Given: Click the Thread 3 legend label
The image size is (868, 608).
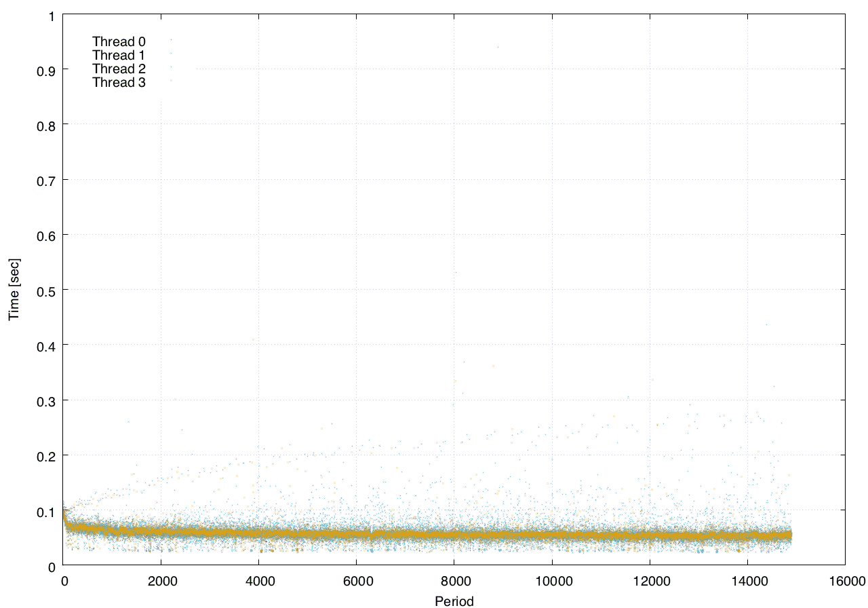Looking at the screenshot, I should pyautogui.click(x=119, y=83).
